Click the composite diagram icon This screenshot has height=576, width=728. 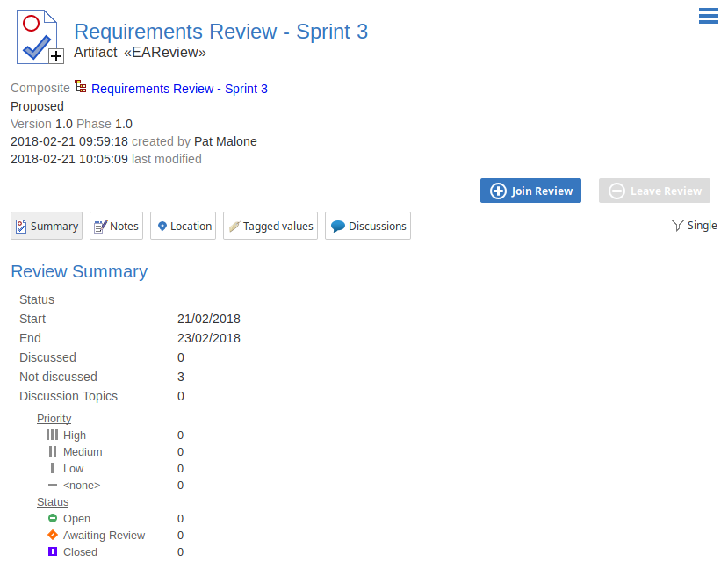click(x=81, y=87)
